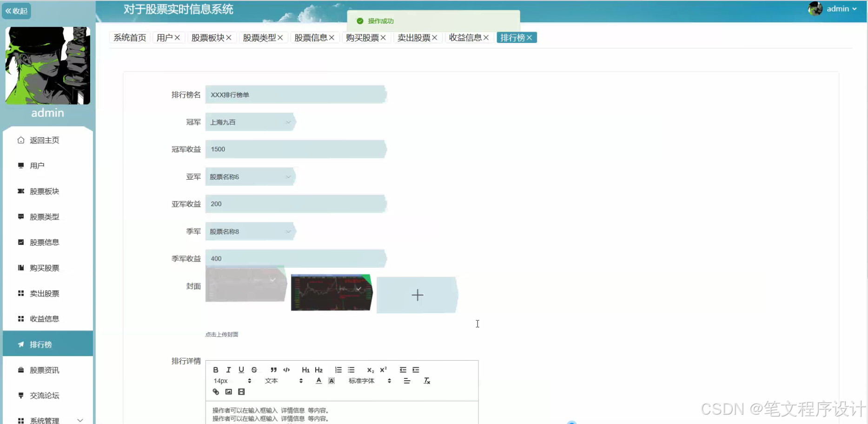Image resolution: width=868 pixels, height=424 pixels.
Task: Focus the 排行榜名 input field
Action: pyautogui.click(x=296, y=94)
